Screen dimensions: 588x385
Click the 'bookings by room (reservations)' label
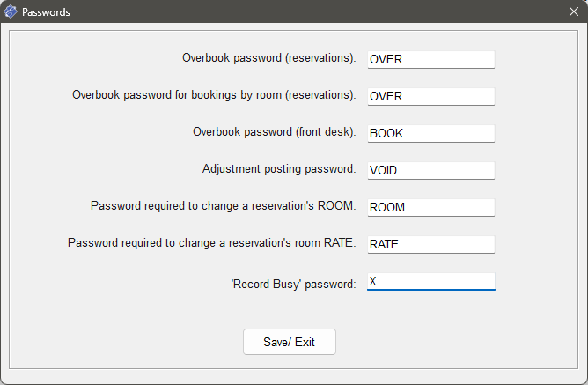pos(214,95)
